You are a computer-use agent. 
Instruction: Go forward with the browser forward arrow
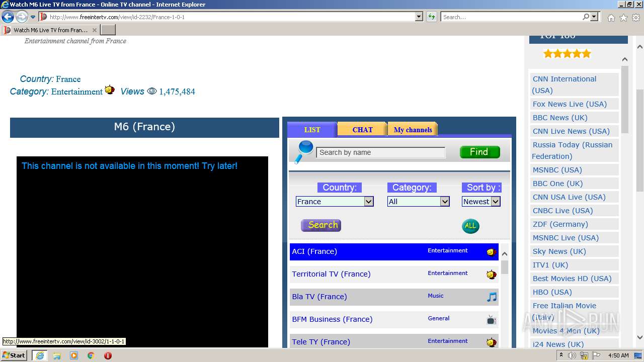[x=22, y=17]
